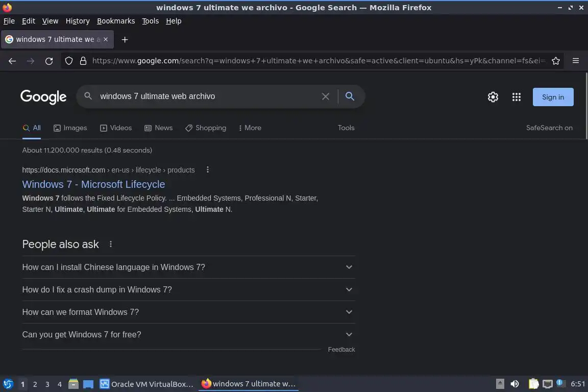Expand 'Can you get Windows 7 for free?'

pos(189,335)
